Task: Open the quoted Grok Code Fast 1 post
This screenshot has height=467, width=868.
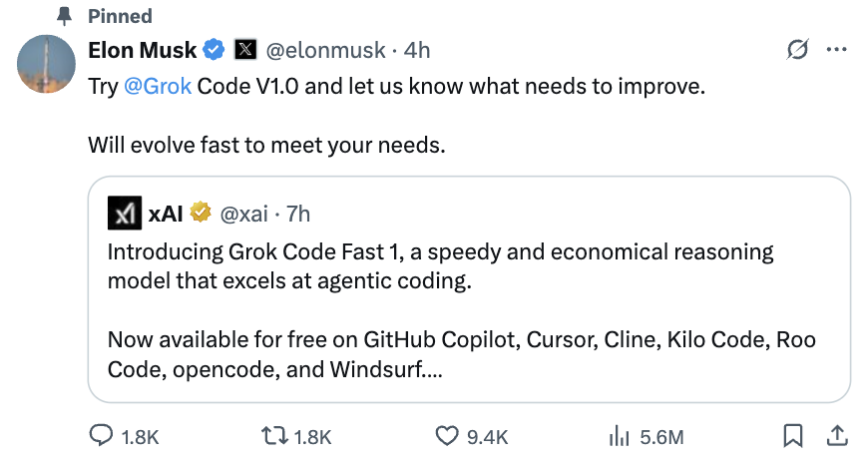Action: click(x=467, y=309)
